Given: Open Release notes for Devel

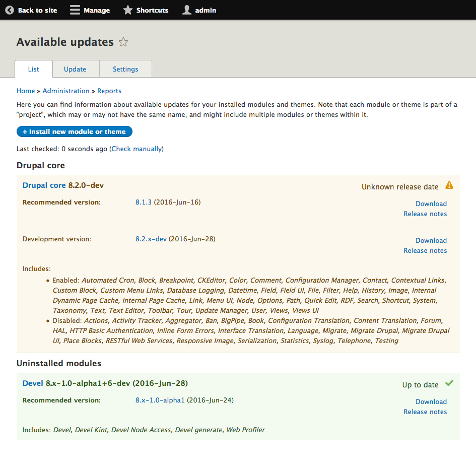Looking at the screenshot, I should [425, 412].
